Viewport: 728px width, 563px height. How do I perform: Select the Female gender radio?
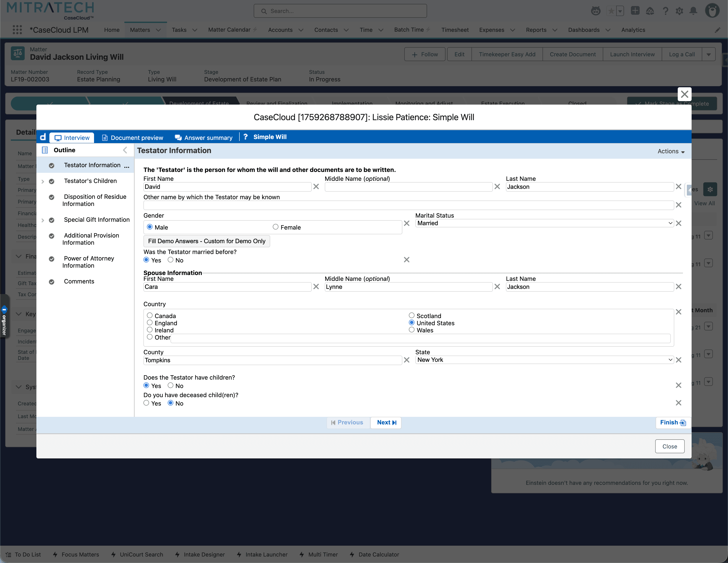point(275,227)
